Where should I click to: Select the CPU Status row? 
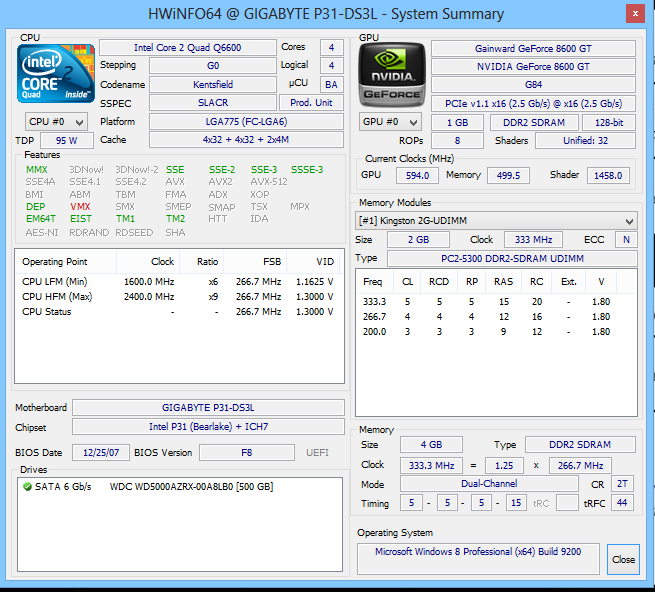point(178,312)
